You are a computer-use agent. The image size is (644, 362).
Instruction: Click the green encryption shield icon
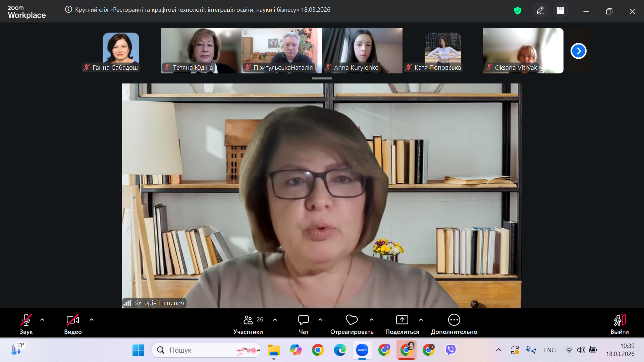(x=518, y=11)
